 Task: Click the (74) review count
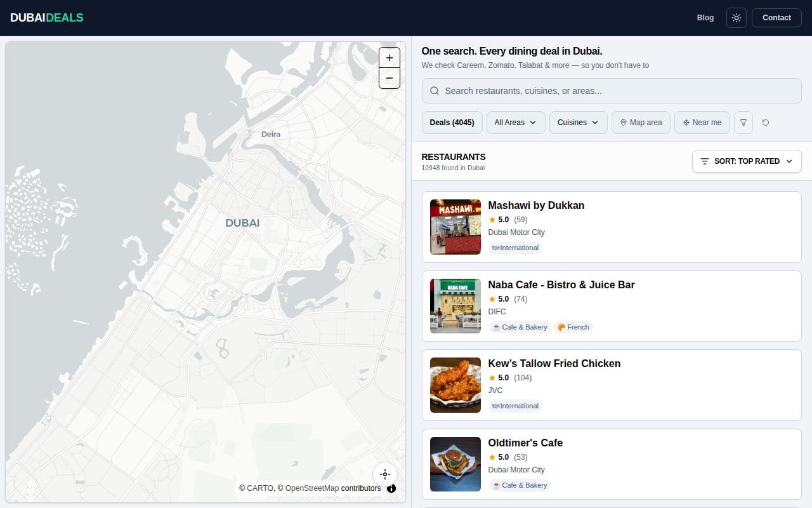[x=521, y=299]
